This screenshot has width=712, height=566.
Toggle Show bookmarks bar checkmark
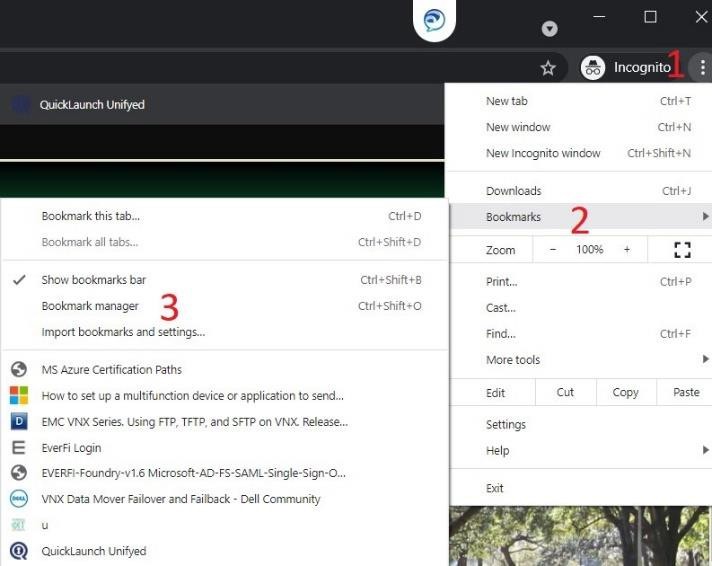point(19,280)
